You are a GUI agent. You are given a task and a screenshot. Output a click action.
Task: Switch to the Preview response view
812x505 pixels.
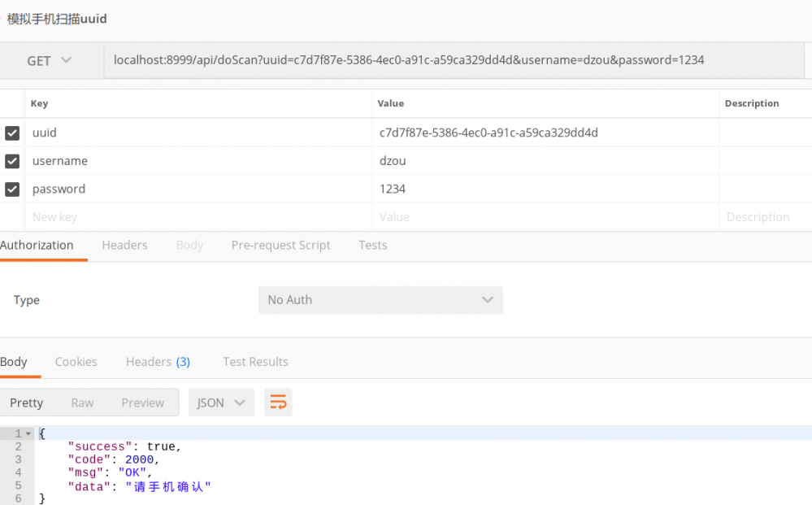pyautogui.click(x=142, y=402)
